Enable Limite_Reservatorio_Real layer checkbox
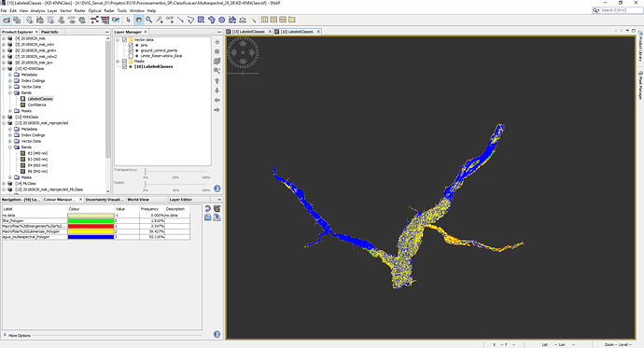 (131, 56)
